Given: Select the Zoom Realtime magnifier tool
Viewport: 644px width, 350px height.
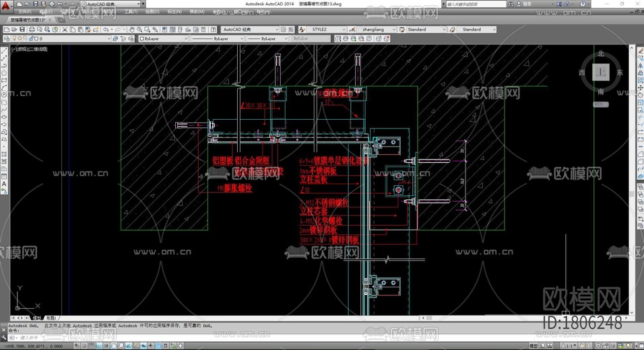Looking at the screenshot, I should [x=139, y=30].
